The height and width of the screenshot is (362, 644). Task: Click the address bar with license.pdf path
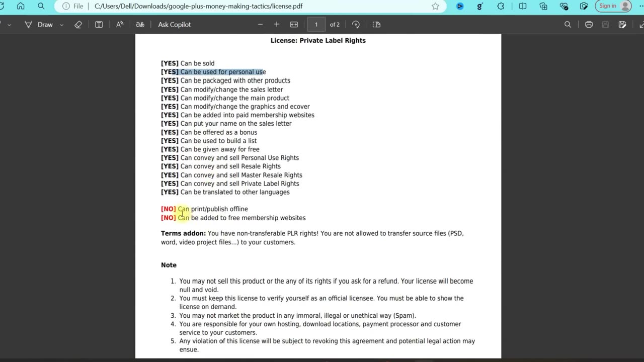[199, 6]
